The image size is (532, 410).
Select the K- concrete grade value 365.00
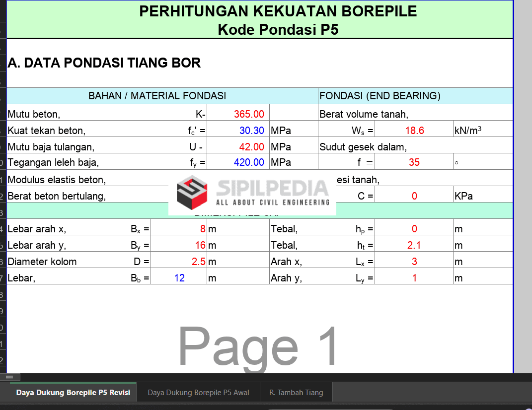pyautogui.click(x=238, y=115)
